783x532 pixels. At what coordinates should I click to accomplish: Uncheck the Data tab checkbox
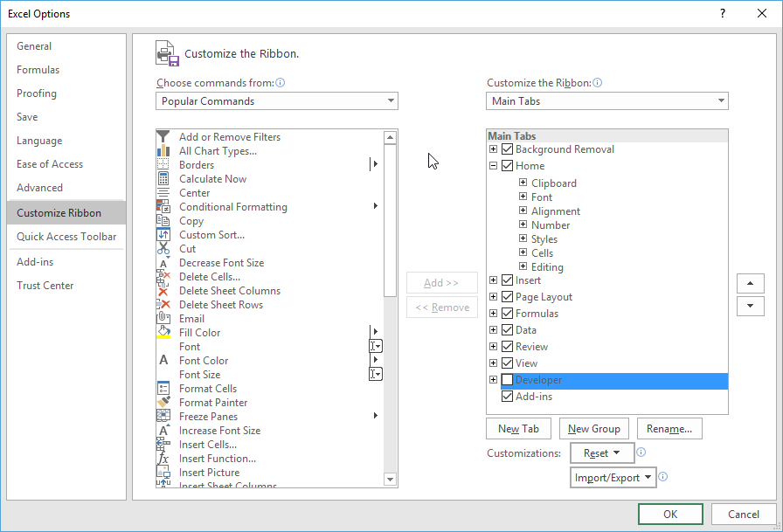click(x=507, y=330)
